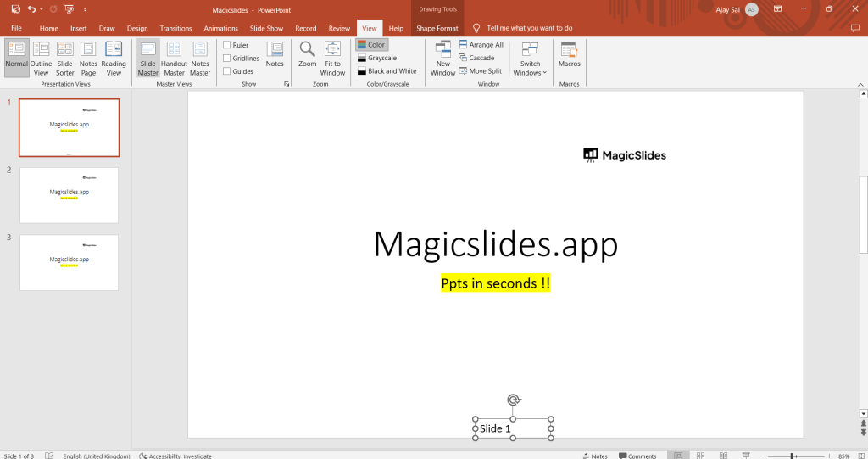Cascade the open windows
This screenshot has height=459, width=868.
click(x=476, y=58)
